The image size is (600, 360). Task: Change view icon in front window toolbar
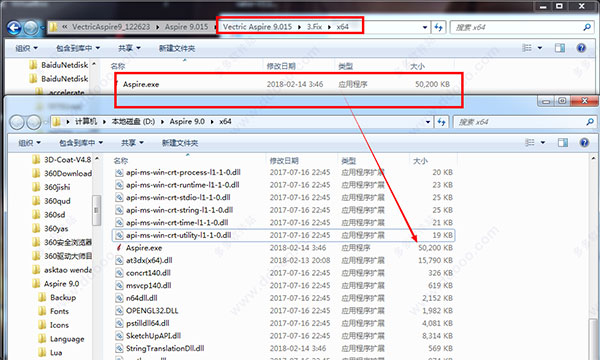pyautogui.click(x=530, y=143)
